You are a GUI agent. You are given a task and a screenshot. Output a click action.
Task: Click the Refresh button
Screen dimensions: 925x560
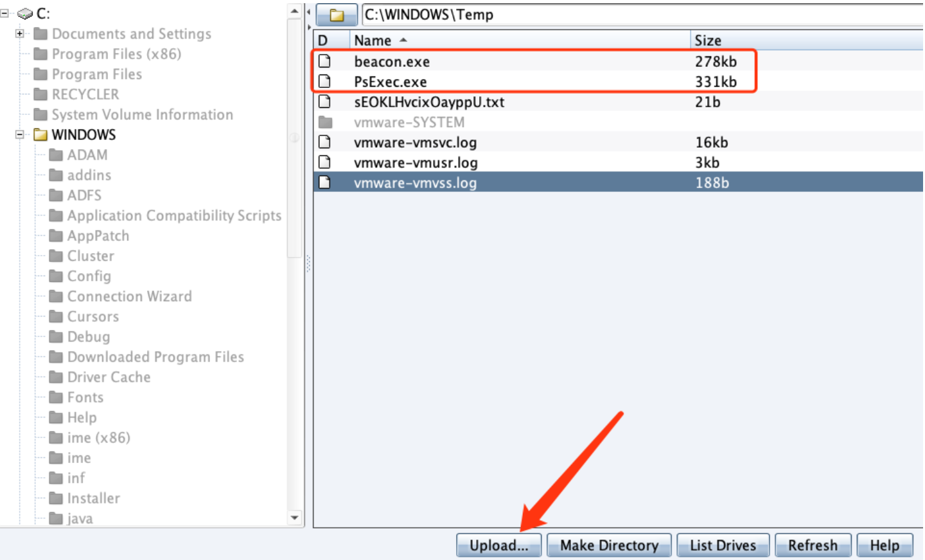(813, 545)
